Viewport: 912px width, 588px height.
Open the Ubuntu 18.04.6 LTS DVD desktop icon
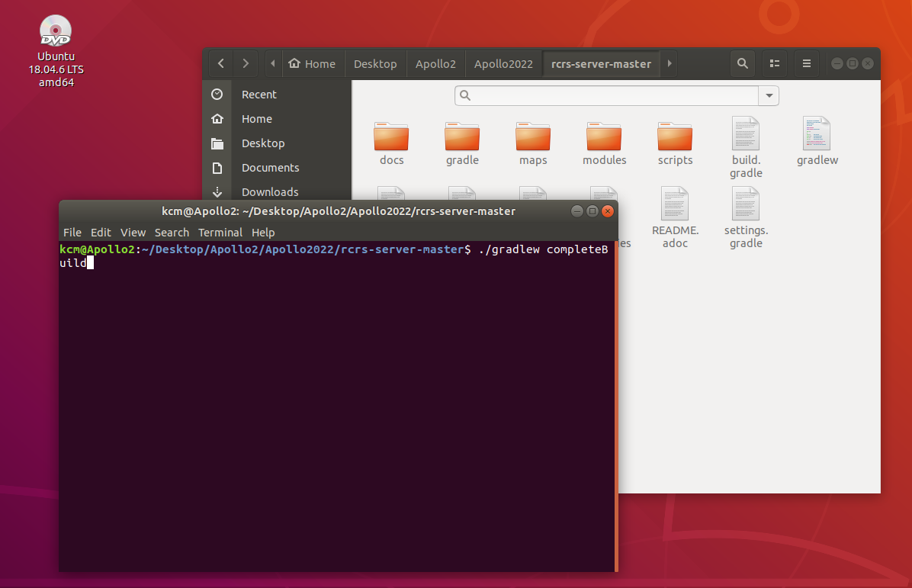click(x=56, y=51)
